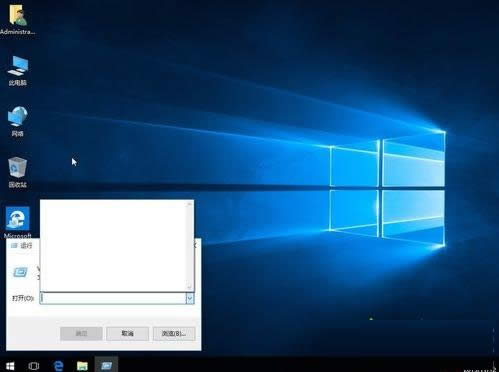Screen dimensions: 499x372
Task: Open the Windows Start menu
Action: tap(10, 366)
